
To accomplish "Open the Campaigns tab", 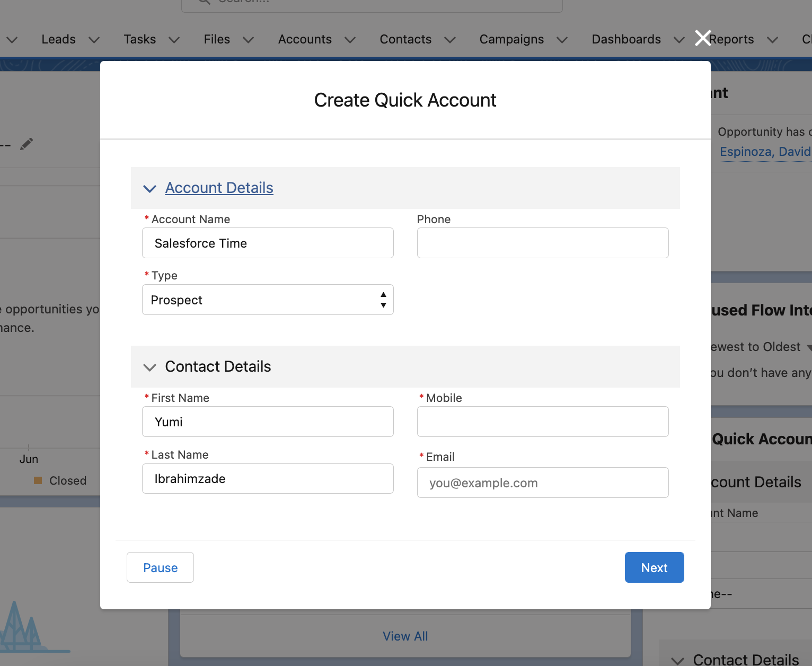I will tap(511, 39).
